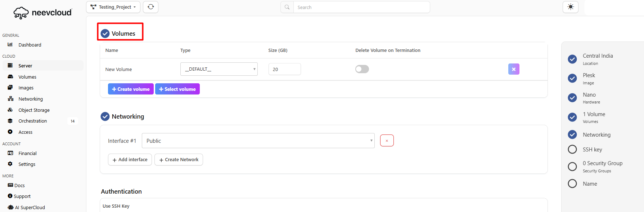Click the Size (GB) input field
This screenshot has height=212, width=644.
click(x=284, y=69)
